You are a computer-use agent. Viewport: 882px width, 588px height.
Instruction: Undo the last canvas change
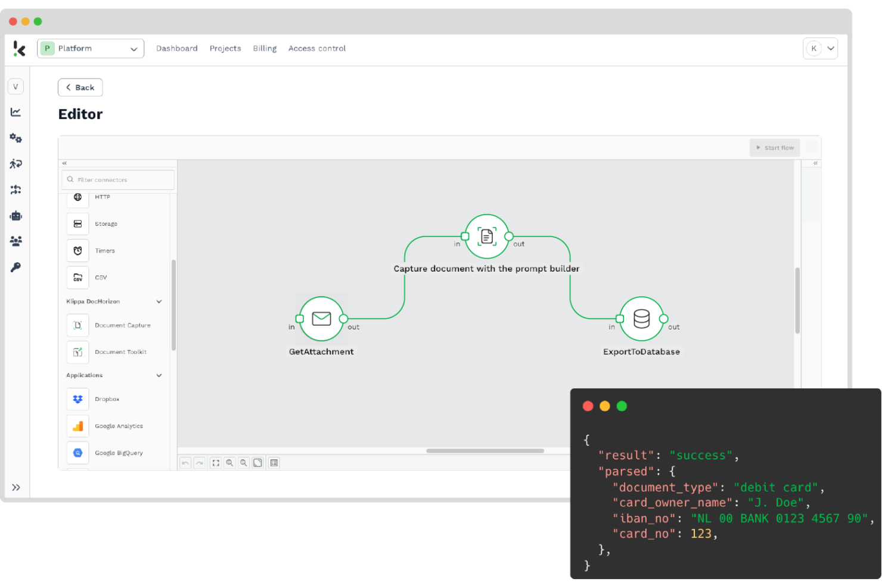coord(185,462)
